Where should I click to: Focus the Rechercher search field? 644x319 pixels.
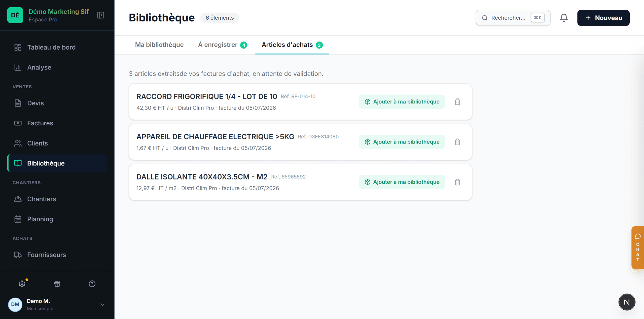coord(513,18)
